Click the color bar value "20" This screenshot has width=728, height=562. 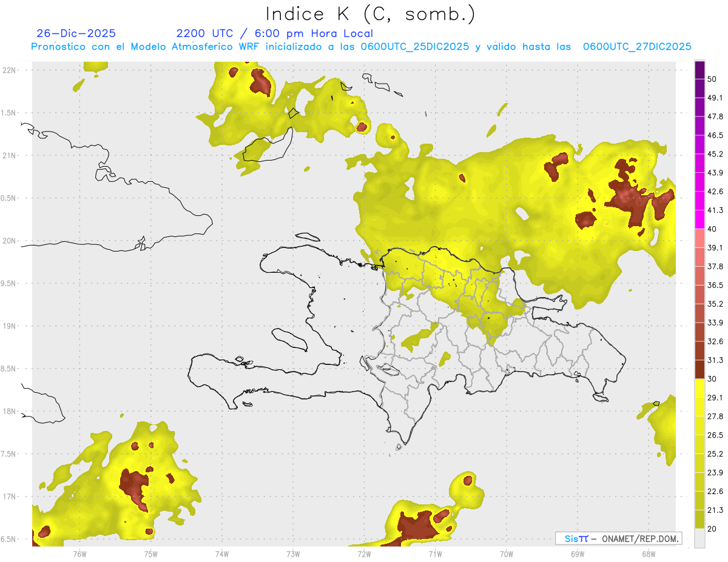tap(712, 529)
